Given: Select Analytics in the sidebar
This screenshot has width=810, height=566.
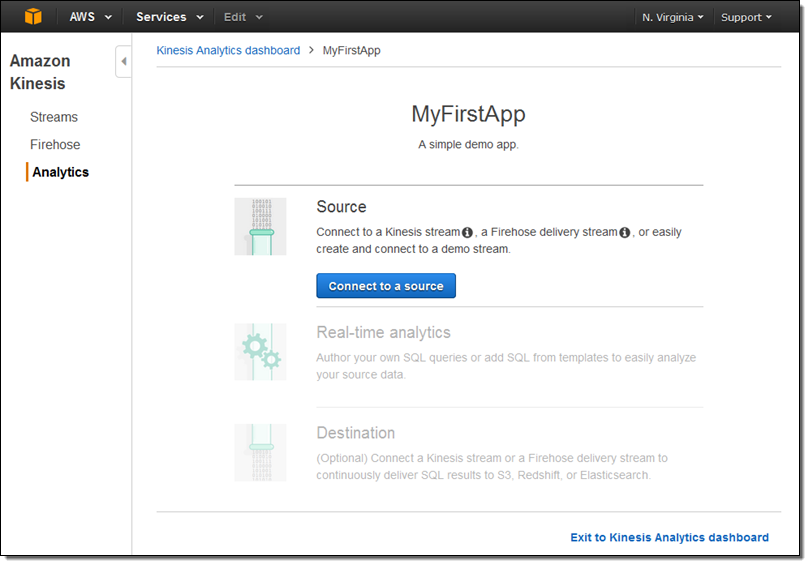Looking at the screenshot, I should coord(60,172).
